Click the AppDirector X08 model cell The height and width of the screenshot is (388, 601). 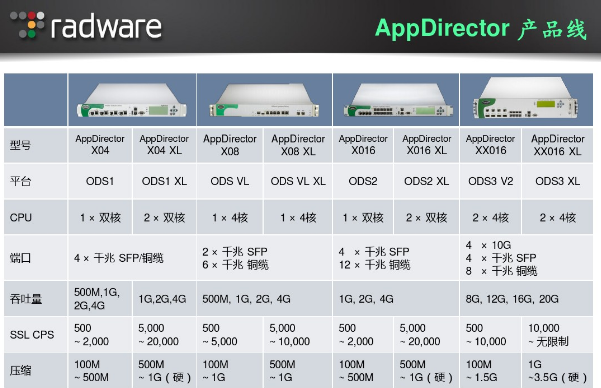click(230, 145)
